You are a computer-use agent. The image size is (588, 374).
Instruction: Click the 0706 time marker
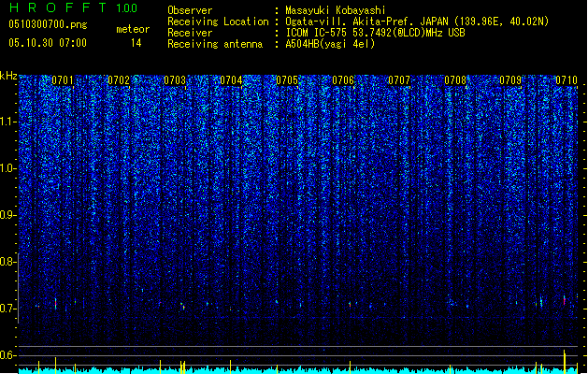click(x=343, y=80)
